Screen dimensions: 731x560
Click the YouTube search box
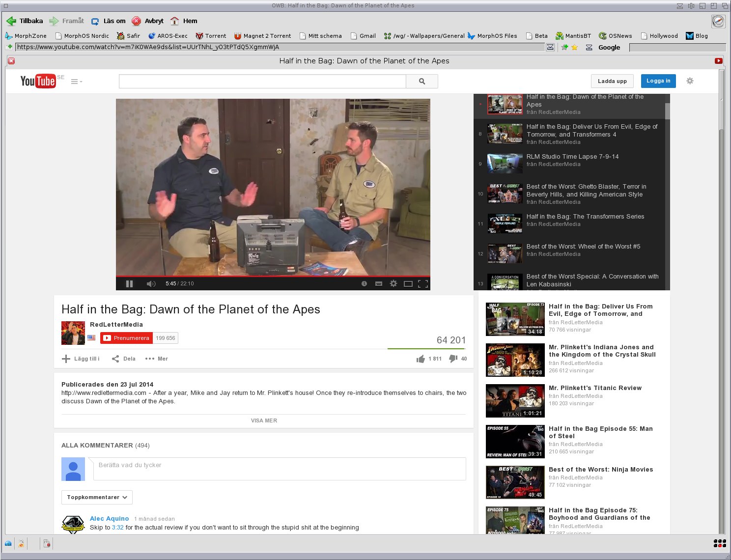(x=262, y=81)
